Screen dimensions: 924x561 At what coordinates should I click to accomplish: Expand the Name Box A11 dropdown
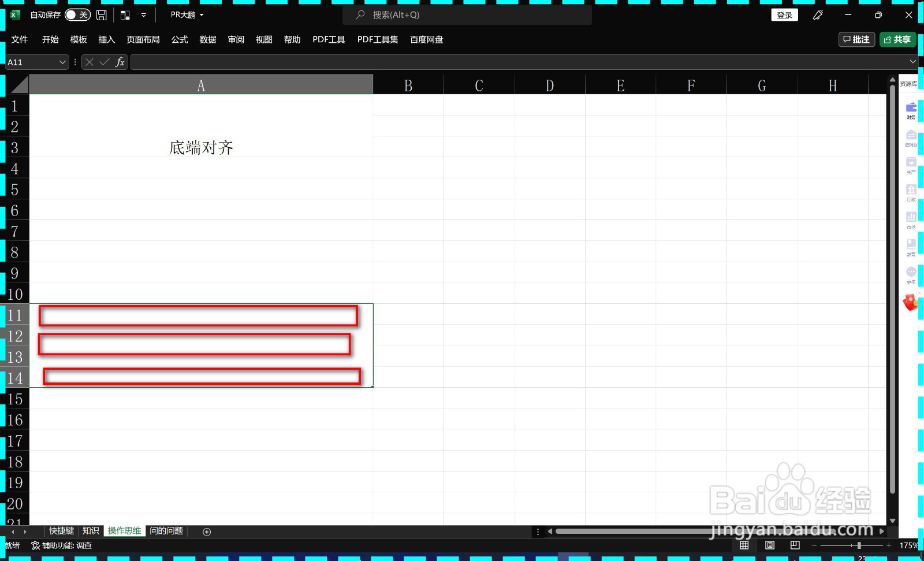62,62
